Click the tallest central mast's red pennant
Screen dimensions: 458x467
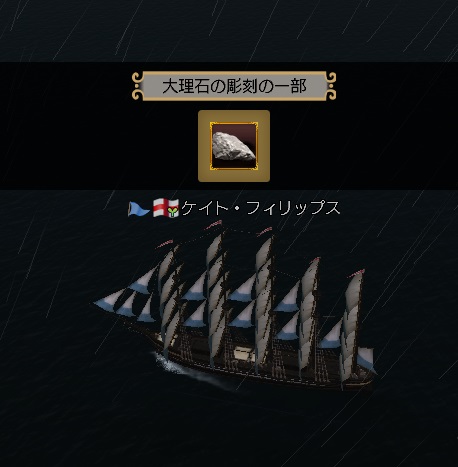point(214,225)
